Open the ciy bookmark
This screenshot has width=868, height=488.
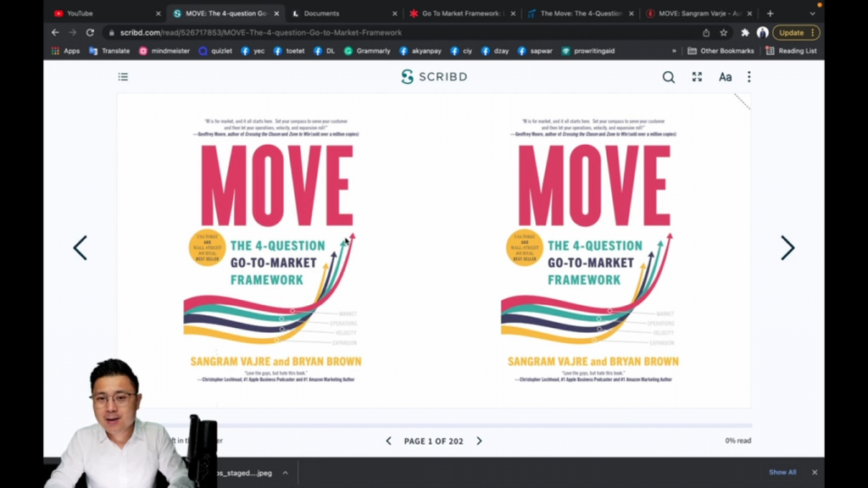[x=461, y=51]
